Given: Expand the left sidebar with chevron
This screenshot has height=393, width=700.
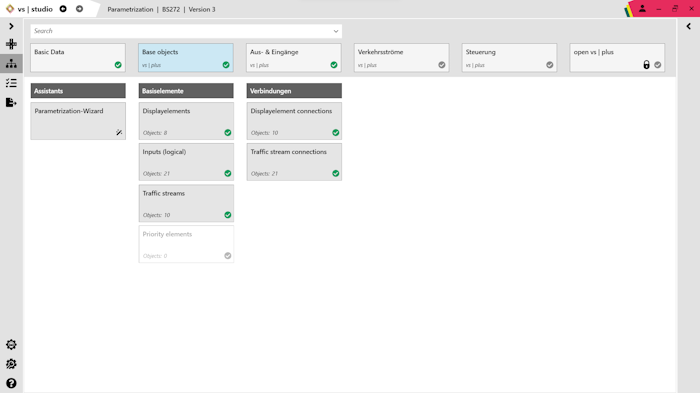Looking at the screenshot, I should tap(11, 26).
